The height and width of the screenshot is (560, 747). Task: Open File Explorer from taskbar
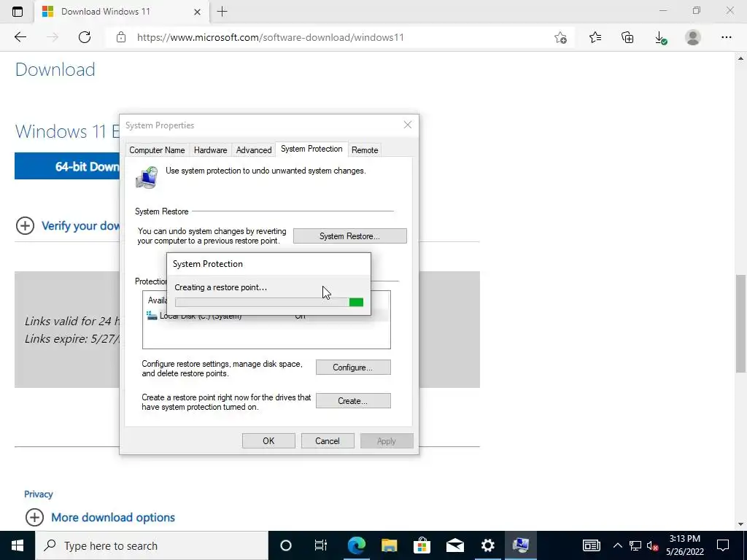pos(390,545)
